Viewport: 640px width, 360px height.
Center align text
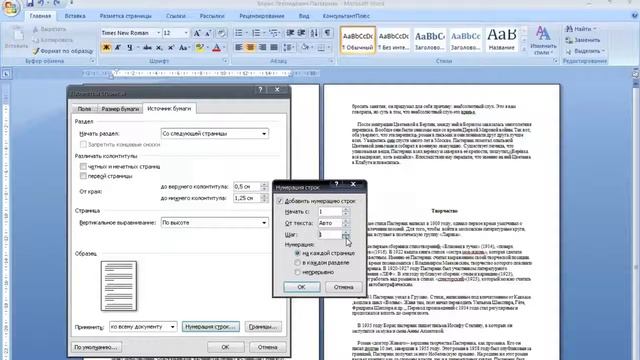point(250,48)
